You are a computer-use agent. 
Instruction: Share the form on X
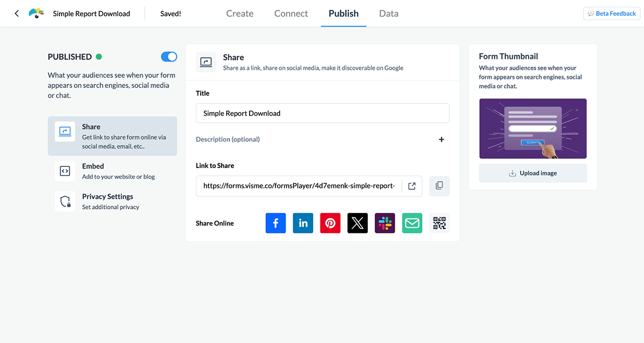click(357, 223)
